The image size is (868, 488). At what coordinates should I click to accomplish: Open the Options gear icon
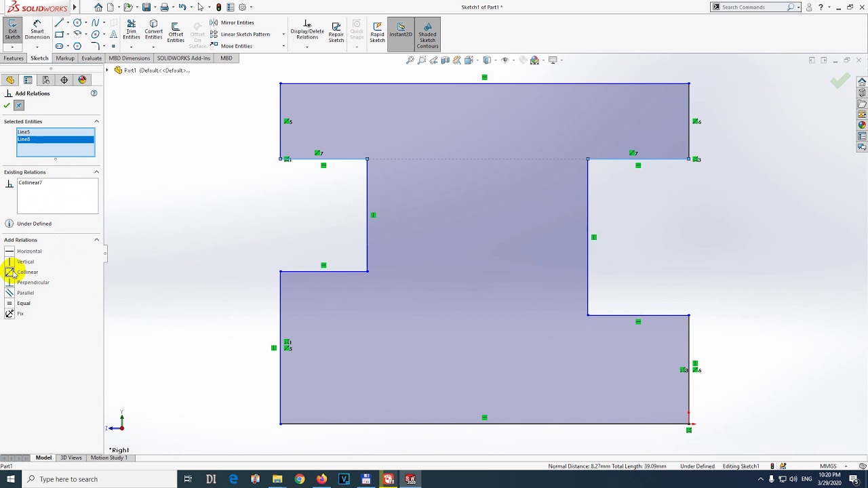pyautogui.click(x=242, y=7)
